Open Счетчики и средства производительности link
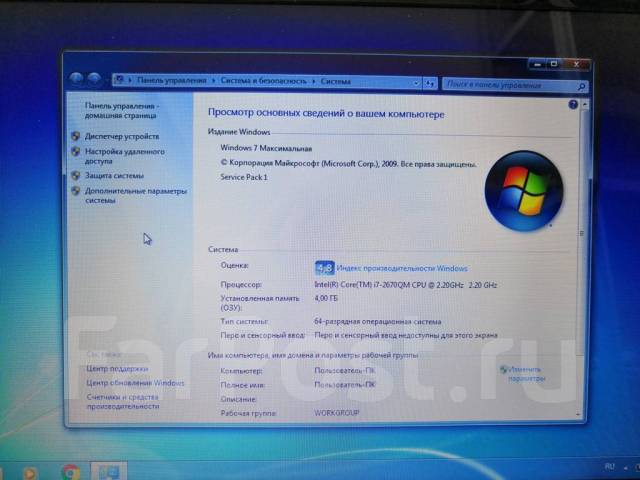 [123, 402]
